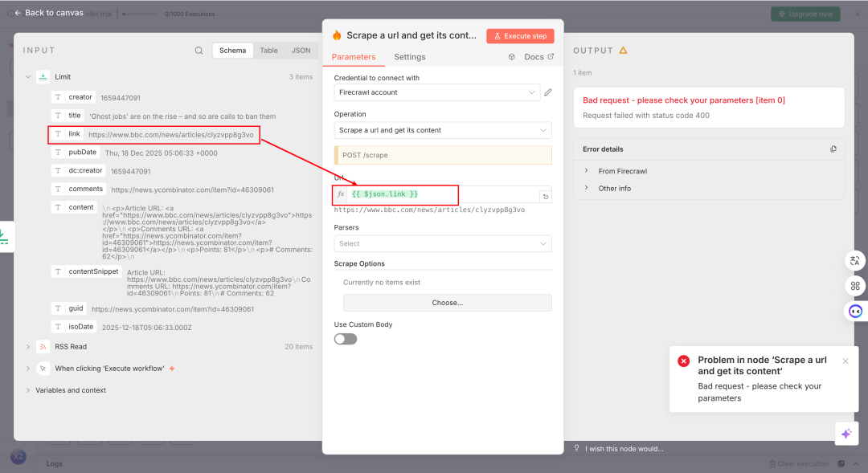This screenshot has height=473, width=868.
Task: Select the link field pill
Action: [x=67, y=134]
